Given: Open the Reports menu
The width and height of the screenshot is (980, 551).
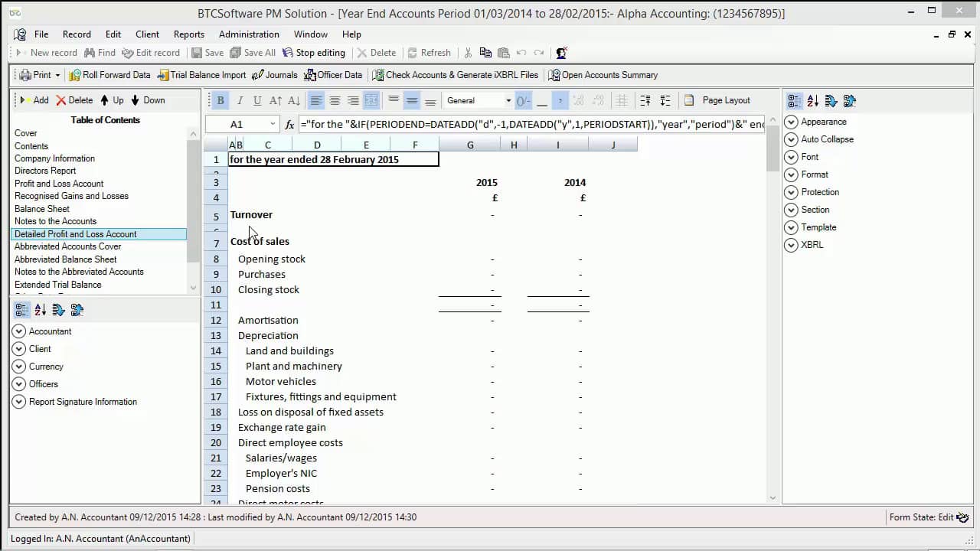Looking at the screenshot, I should pos(188,34).
